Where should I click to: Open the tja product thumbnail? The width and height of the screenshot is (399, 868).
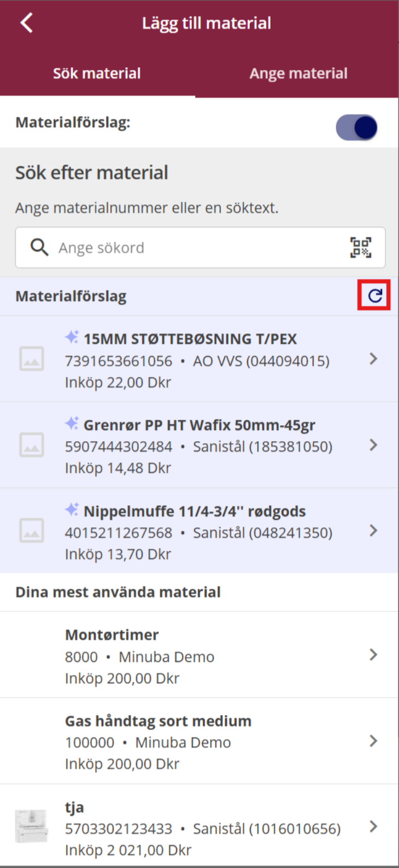pyautogui.click(x=31, y=825)
